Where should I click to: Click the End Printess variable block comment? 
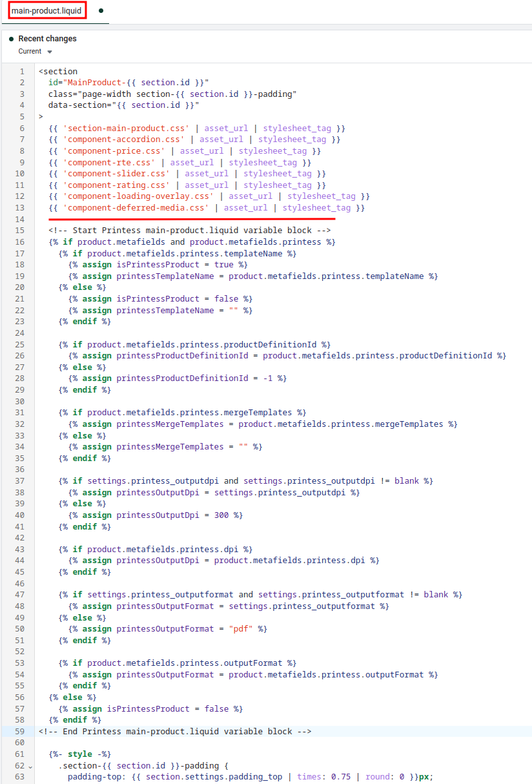(x=175, y=731)
